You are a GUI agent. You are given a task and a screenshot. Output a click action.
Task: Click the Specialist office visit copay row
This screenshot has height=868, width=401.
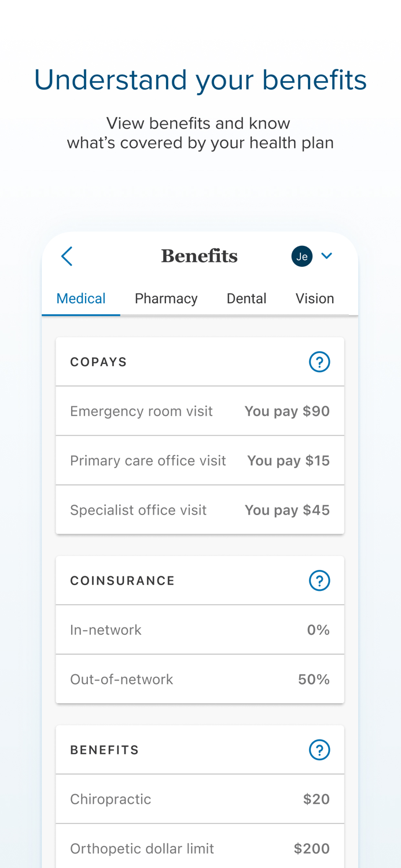pos(200,509)
